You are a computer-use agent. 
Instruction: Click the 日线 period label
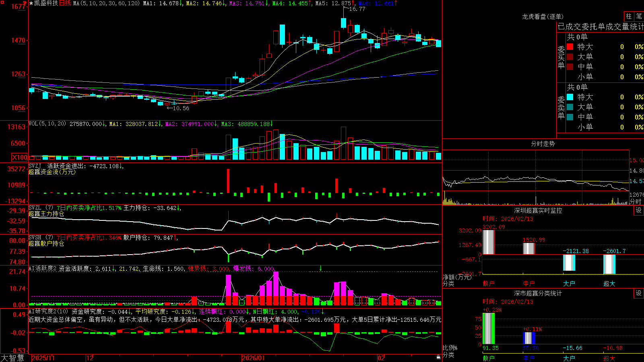65,3
